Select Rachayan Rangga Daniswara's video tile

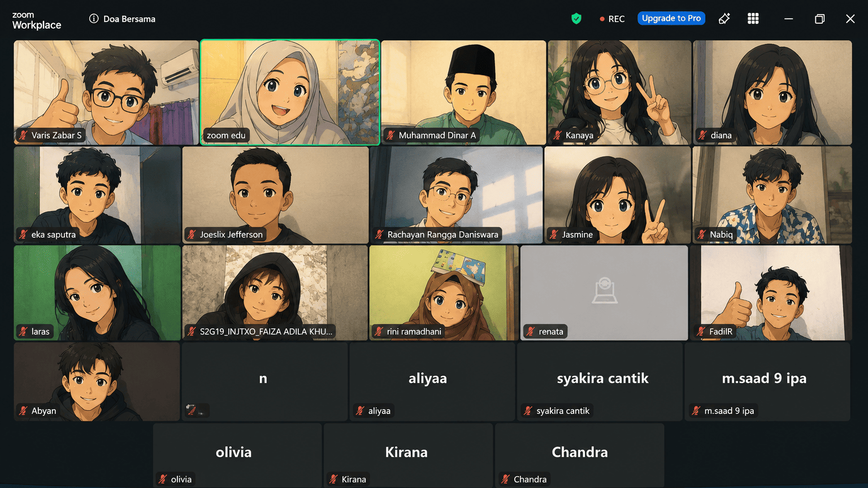[456, 195]
